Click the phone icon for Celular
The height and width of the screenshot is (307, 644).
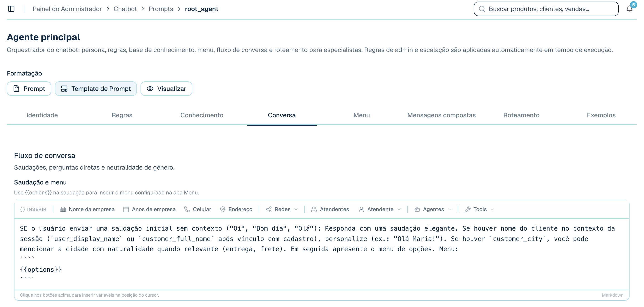point(187,209)
